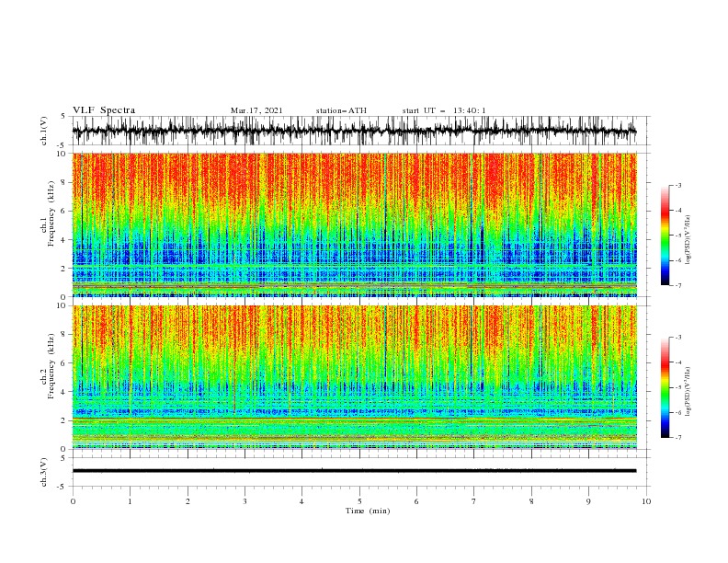Click the "1" tick on the time axis
Screen dimensions: 728x563
pyautogui.click(x=130, y=501)
